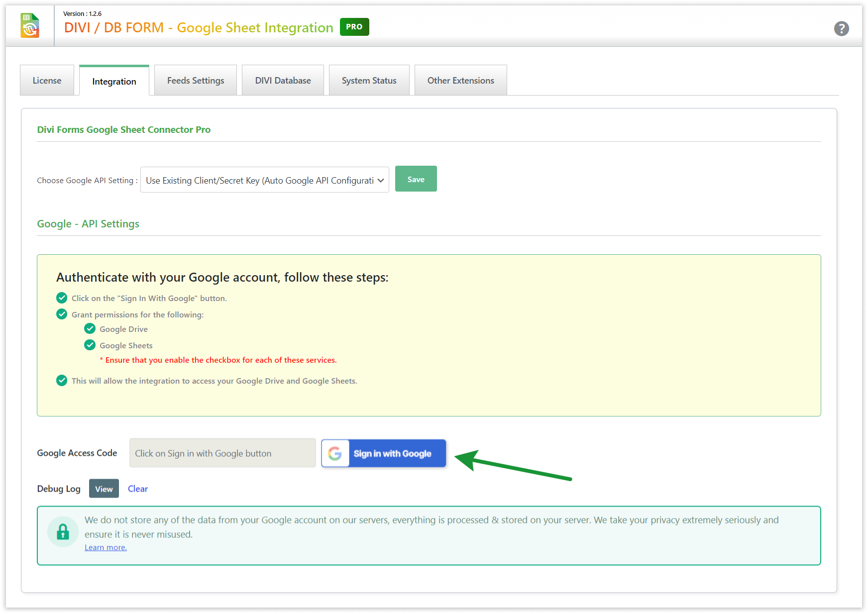
Task: Click the green PRO badge
Action: coord(354,27)
